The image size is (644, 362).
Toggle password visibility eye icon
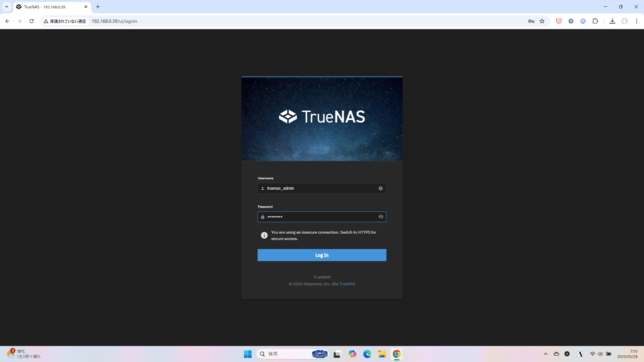click(x=381, y=217)
